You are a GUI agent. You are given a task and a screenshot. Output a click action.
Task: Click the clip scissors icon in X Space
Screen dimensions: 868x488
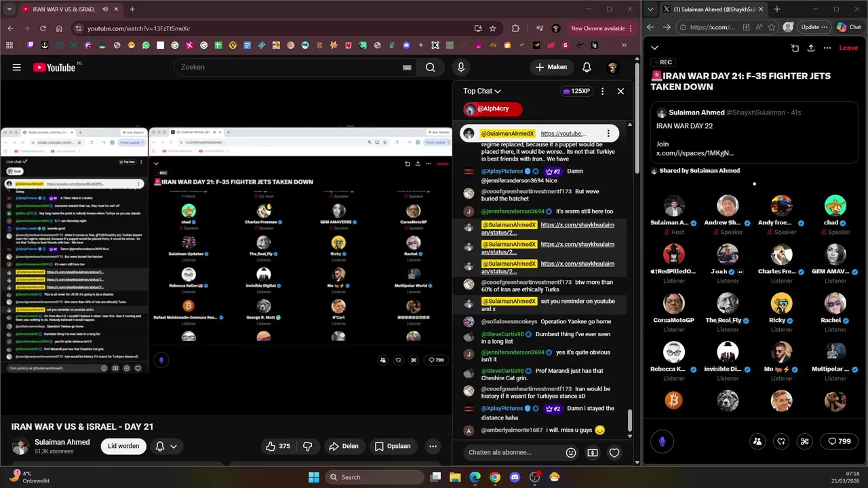(x=805, y=441)
